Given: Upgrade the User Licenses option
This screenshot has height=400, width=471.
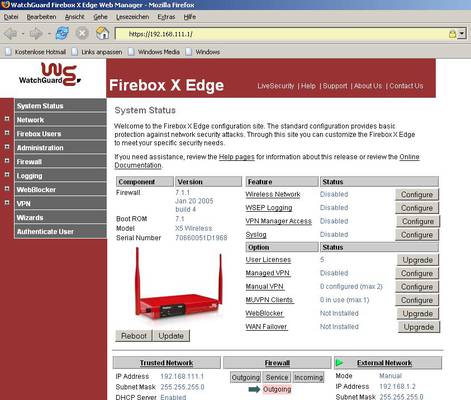Looking at the screenshot, I should (417, 260).
